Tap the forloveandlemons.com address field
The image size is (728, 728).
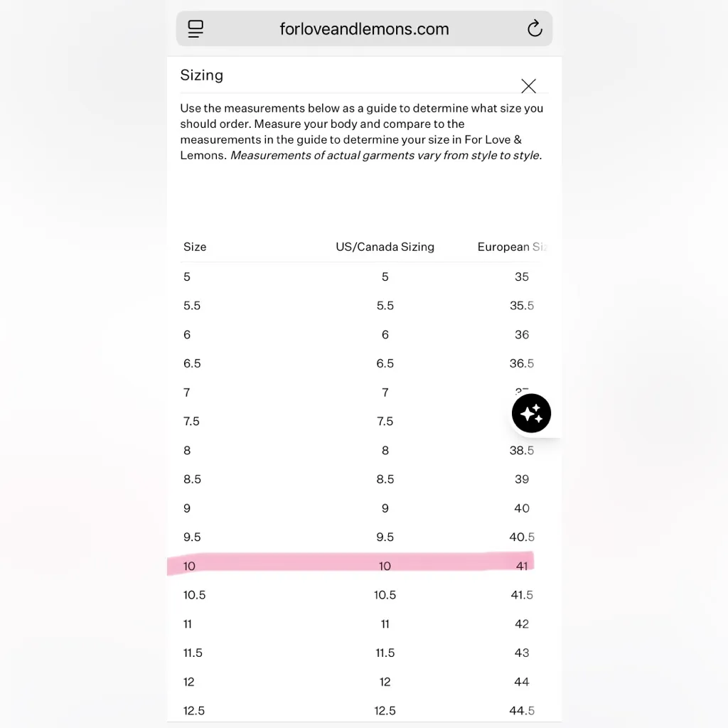point(364,29)
